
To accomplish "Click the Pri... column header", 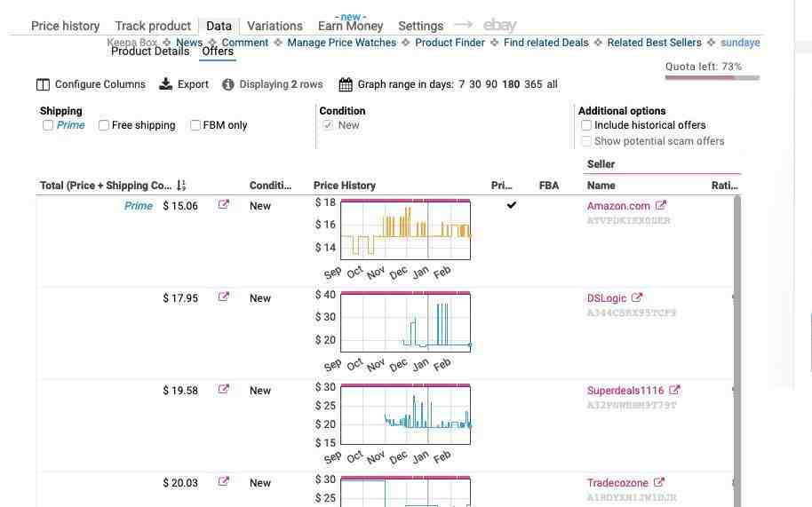I will [501, 186].
